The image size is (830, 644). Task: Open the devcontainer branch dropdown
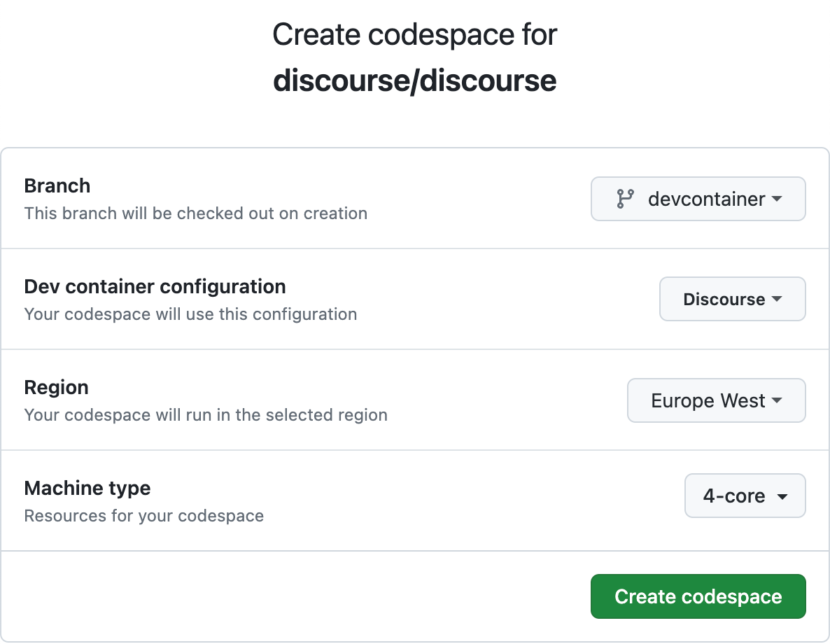[x=698, y=199]
